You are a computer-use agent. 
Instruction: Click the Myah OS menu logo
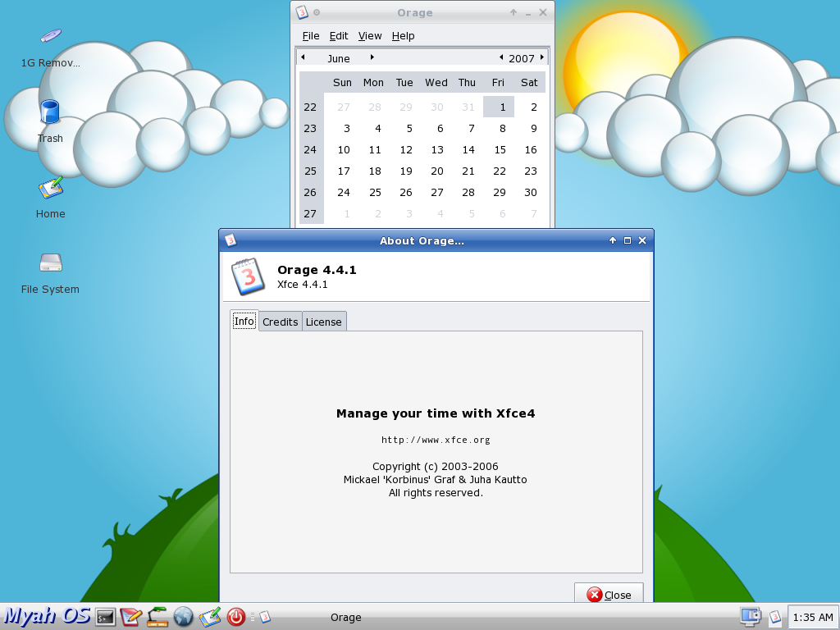(x=47, y=616)
